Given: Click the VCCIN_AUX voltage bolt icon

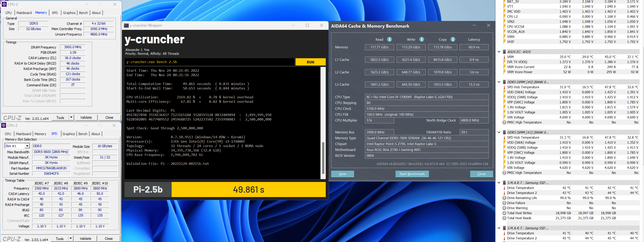Looking at the screenshot, I should tap(504, 31).
